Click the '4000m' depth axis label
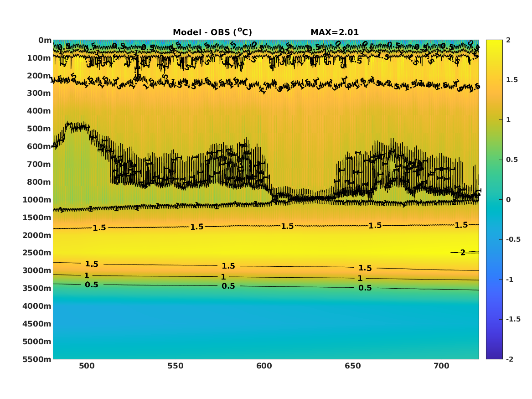This screenshot has height=399, width=532. point(37,306)
